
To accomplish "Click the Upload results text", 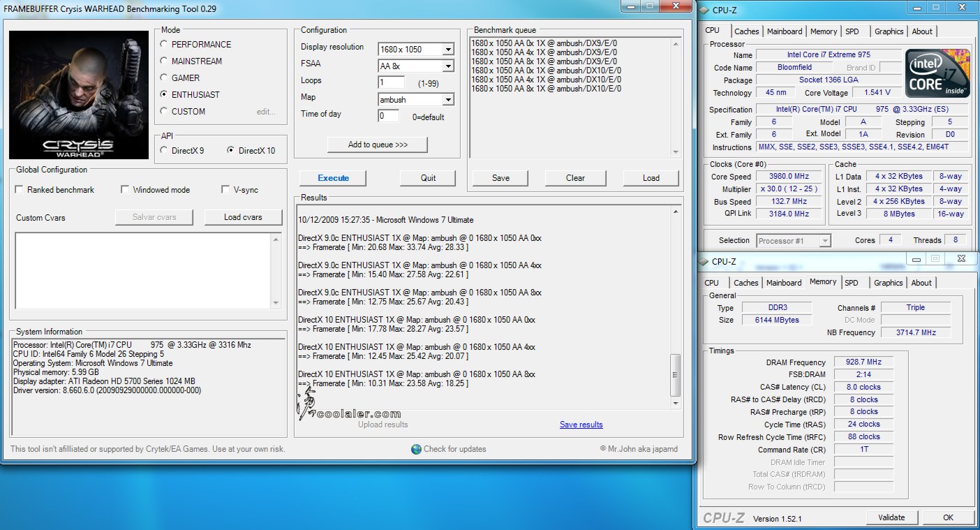I will [383, 425].
